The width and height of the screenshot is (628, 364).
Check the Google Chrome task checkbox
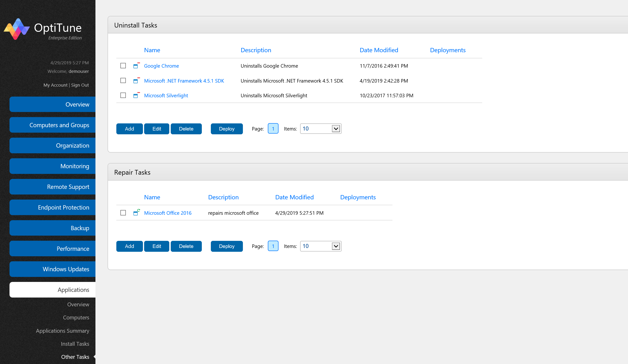click(123, 66)
